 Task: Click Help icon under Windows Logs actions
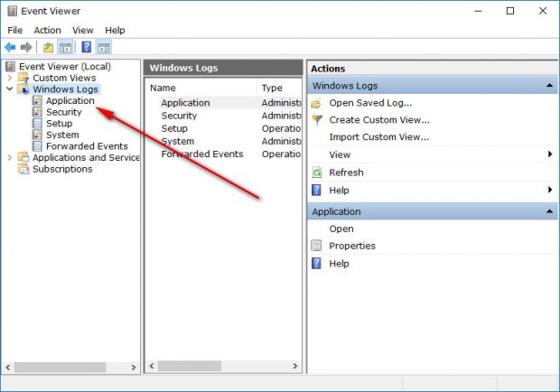(x=316, y=190)
